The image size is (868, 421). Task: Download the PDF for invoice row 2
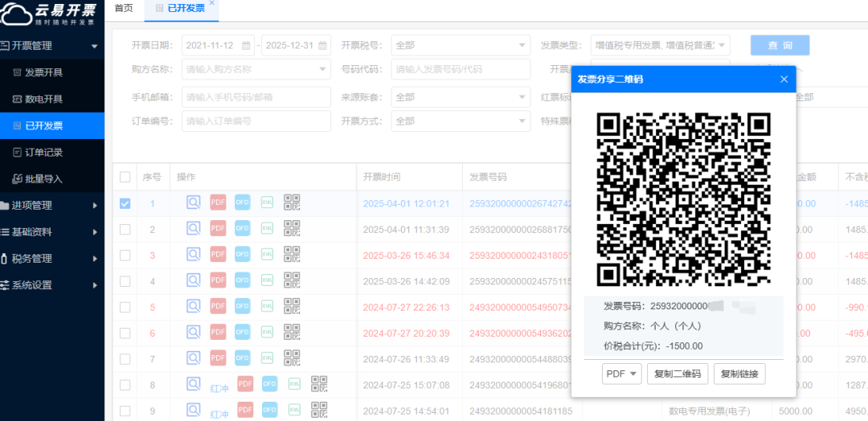(x=218, y=229)
